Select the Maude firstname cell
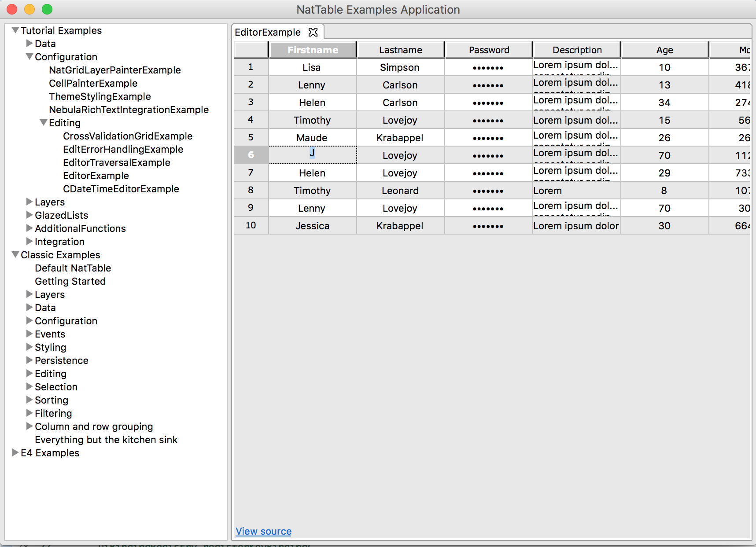 [x=313, y=137]
